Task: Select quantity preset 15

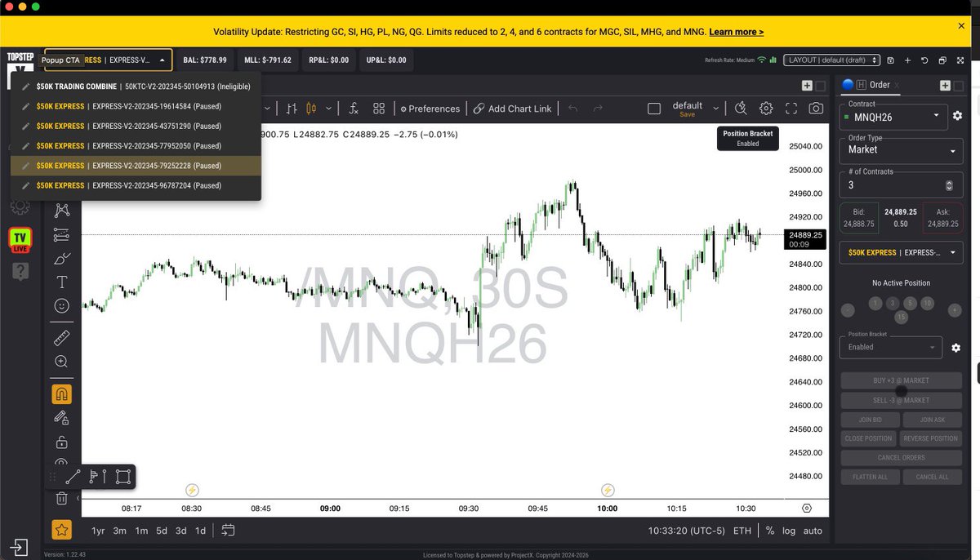Action: coord(901,317)
